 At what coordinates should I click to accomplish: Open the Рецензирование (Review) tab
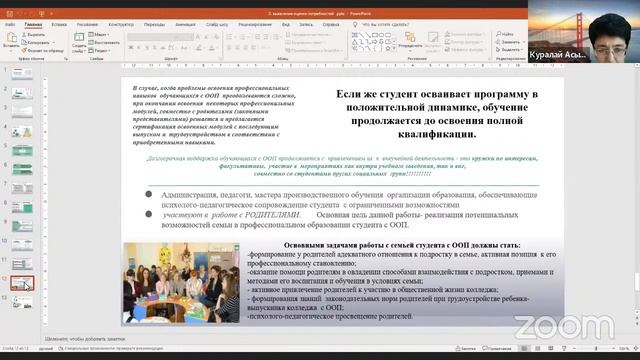(x=255, y=24)
